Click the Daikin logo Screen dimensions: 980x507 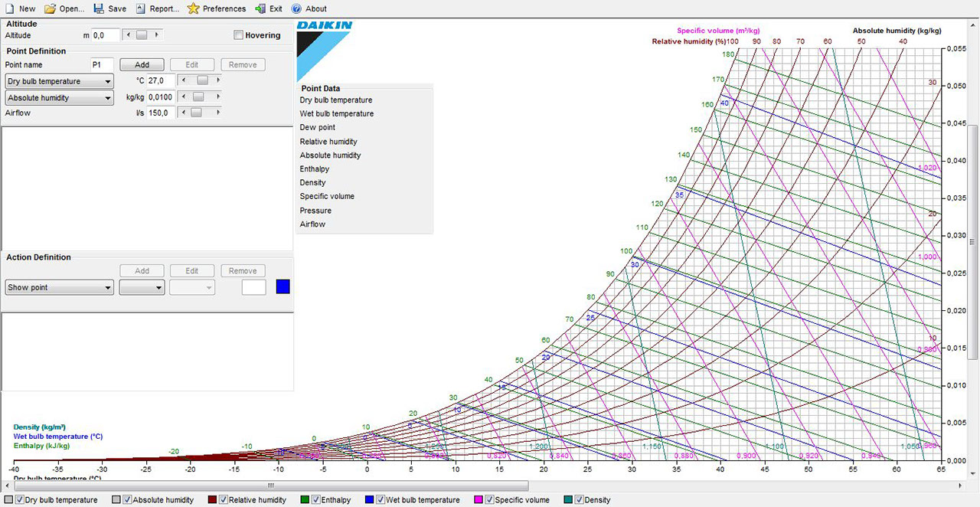(x=325, y=51)
